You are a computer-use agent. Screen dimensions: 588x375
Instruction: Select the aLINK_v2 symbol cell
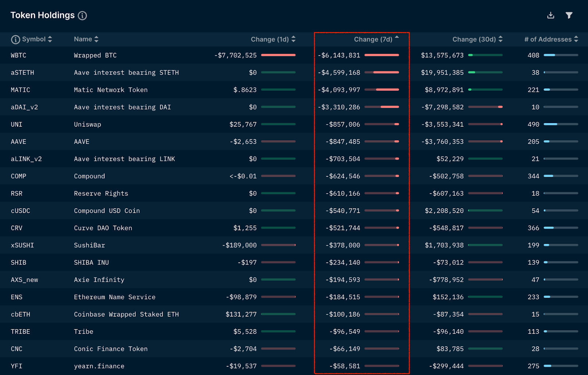point(26,159)
